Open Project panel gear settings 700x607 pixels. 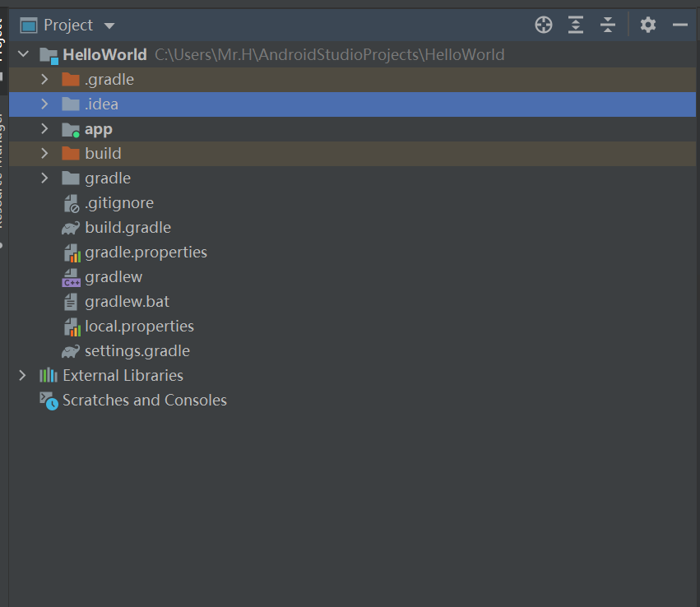tap(648, 25)
